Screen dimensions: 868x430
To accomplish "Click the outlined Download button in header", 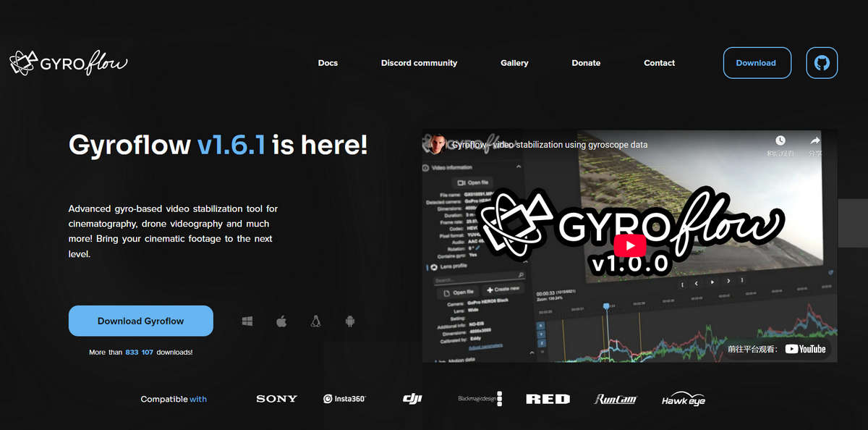I will click(757, 63).
